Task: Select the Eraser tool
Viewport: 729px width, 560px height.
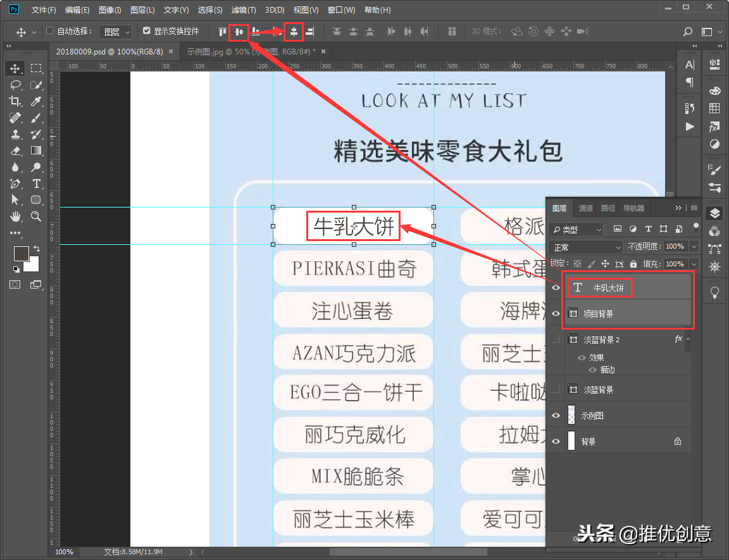Action: (x=15, y=151)
